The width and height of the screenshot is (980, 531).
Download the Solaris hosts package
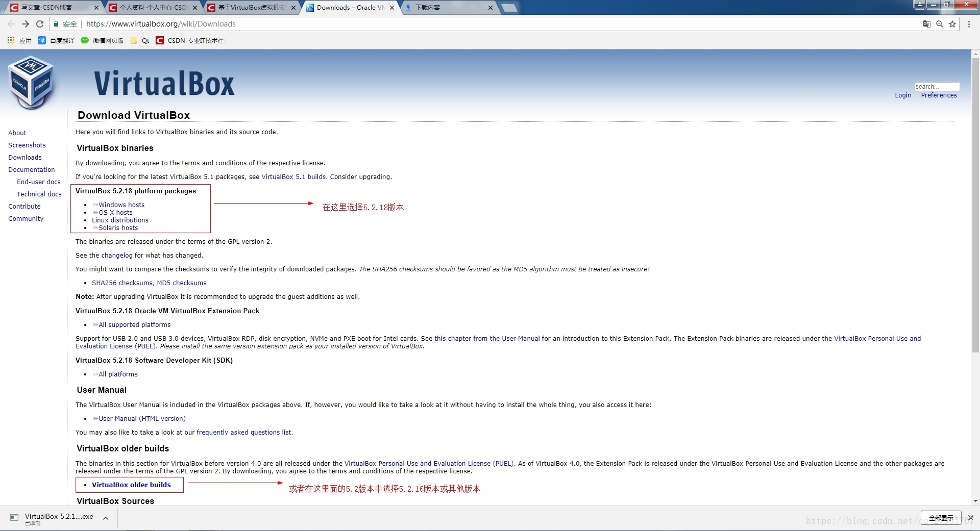tap(118, 228)
